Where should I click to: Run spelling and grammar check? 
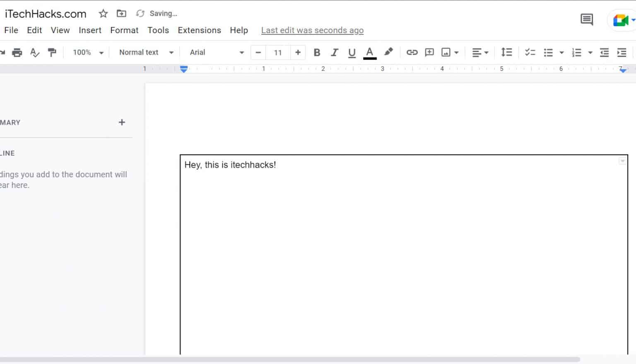[35, 52]
